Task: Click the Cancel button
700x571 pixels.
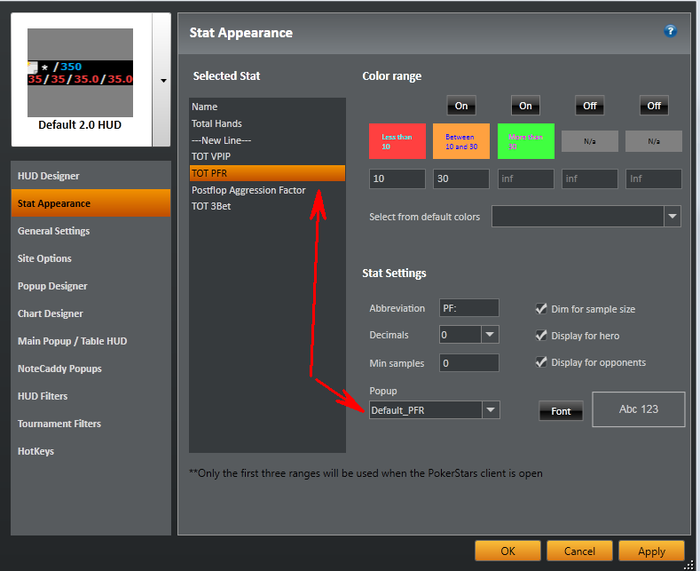Action: [579, 551]
